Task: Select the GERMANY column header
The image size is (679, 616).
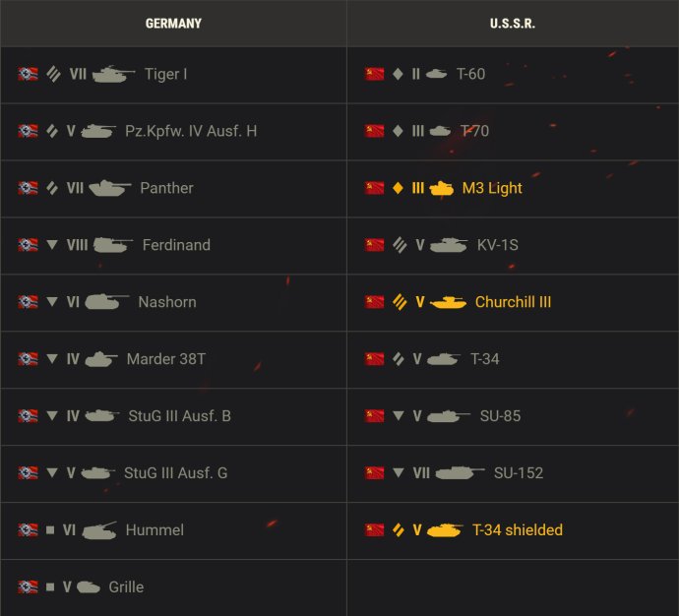Action: (173, 24)
